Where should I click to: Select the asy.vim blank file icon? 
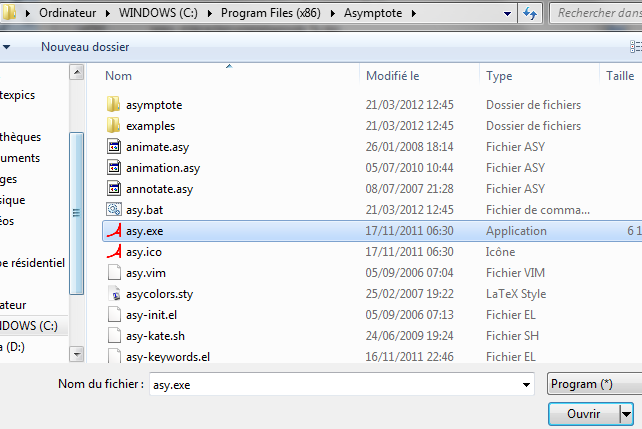click(x=114, y=272)
